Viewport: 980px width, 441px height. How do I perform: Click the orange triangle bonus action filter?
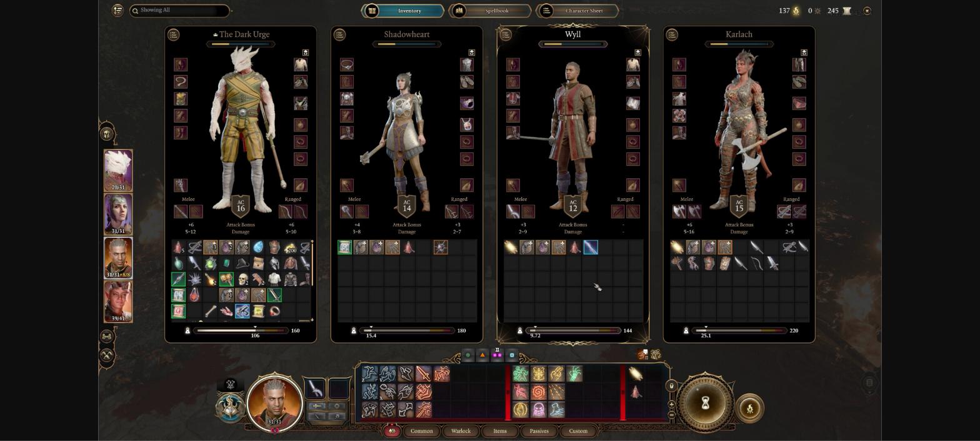(x=482, y=355)
